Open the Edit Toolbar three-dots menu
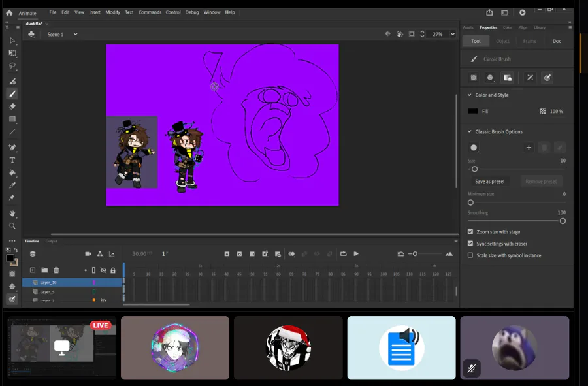588x386 pixels. click(x=12, y=241)
